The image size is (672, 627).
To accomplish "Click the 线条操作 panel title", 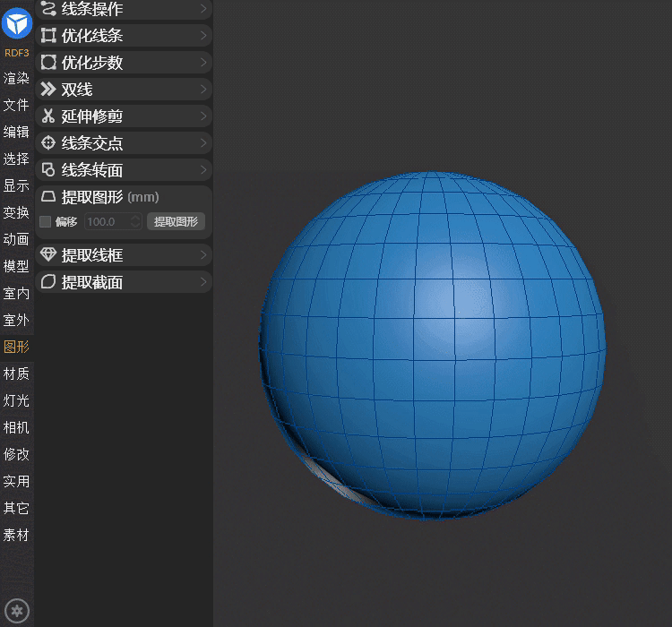I will [x=92, y=9].
